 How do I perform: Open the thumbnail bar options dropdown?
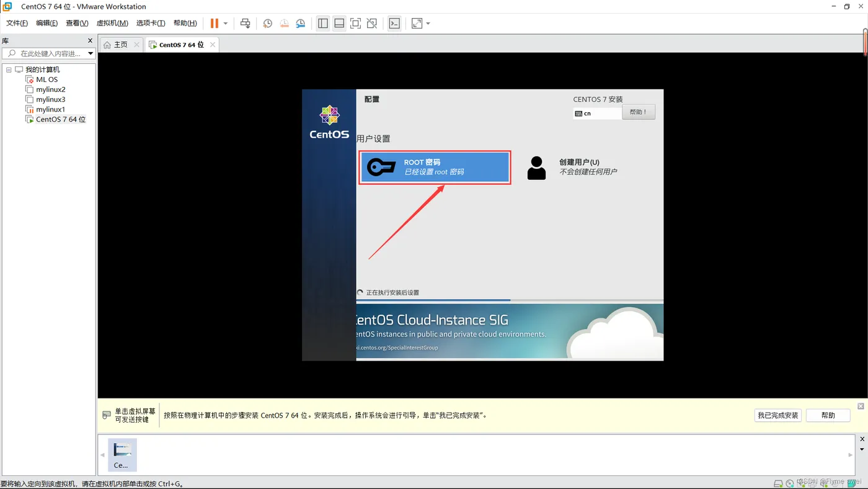[862, 449]
